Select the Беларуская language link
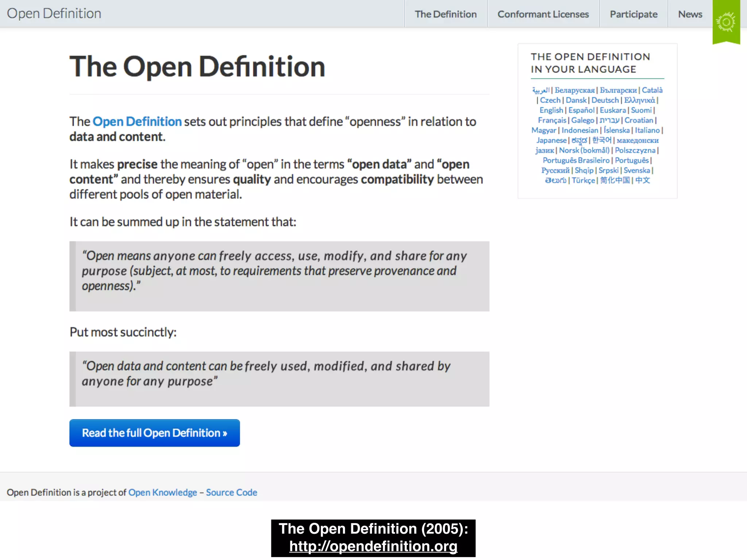747x560 pixels. click(x=574, y=90)
